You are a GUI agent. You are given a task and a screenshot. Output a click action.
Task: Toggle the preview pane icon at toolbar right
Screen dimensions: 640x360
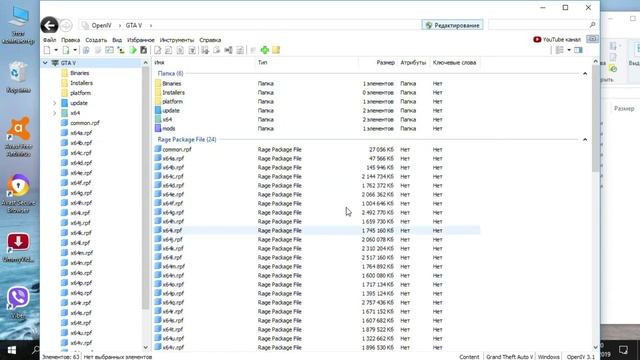click(578, 50)
